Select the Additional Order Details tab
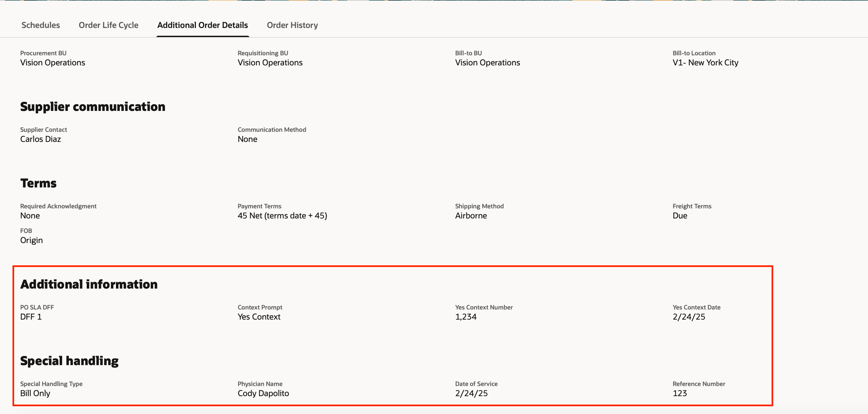 tap(202, 25)
